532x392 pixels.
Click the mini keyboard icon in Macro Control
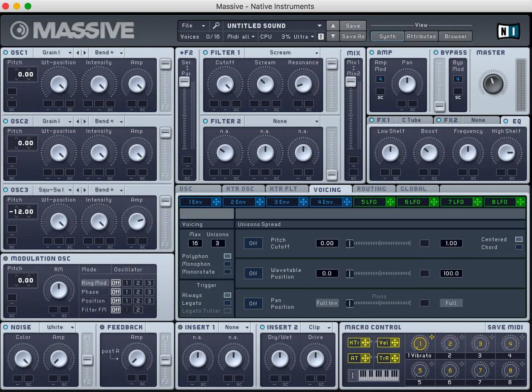[378, 375]
